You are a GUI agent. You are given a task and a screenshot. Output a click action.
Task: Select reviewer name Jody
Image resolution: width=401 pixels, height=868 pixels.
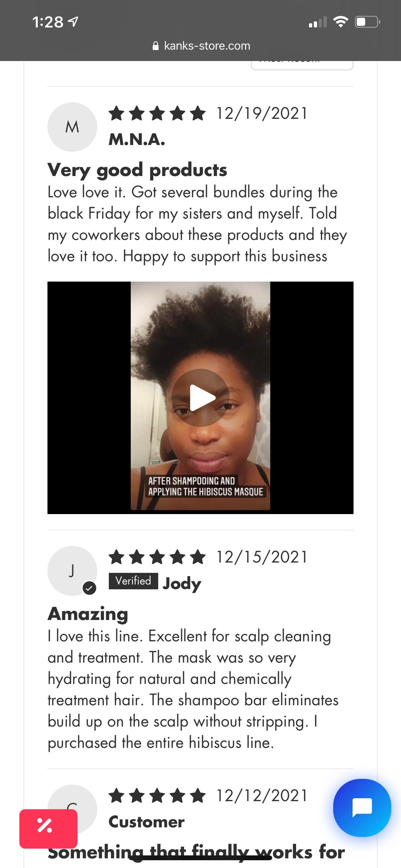coord(182,583)
